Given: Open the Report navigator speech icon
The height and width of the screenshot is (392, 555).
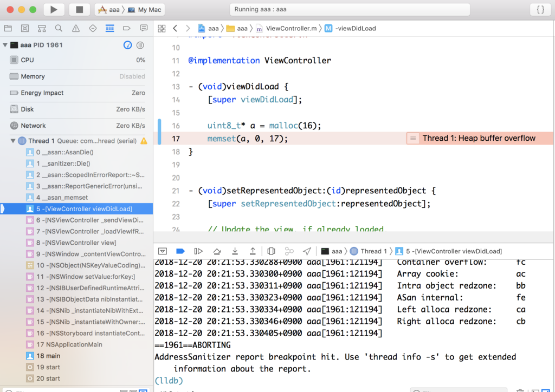Looking at the screenshot, I should click(144, 28).
